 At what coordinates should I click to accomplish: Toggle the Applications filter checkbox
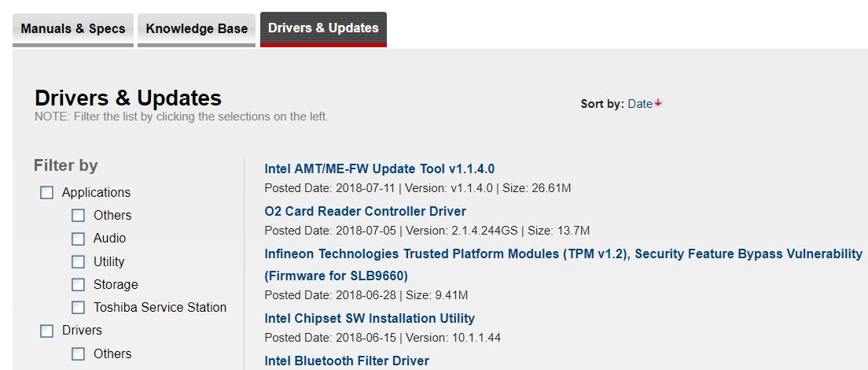tap(47, 193)
